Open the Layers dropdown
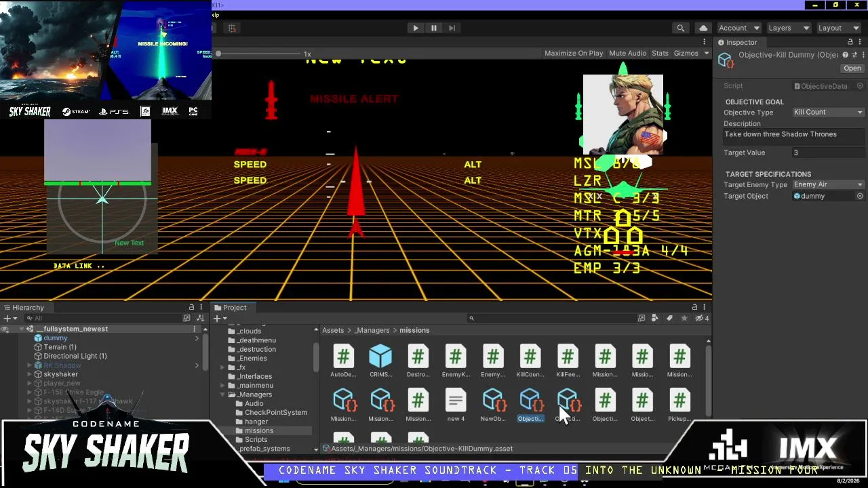Screen dimensions: 868x488 point(788,28)
